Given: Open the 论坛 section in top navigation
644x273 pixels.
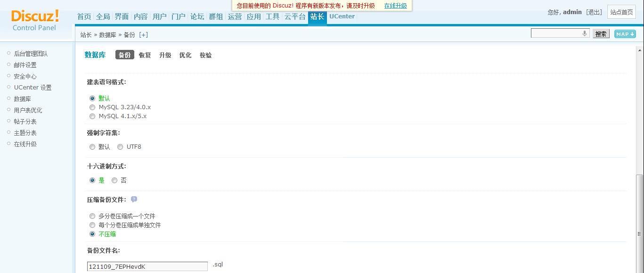Looking at the screenshot, I should pyautogui.click(x=197, y=16).
